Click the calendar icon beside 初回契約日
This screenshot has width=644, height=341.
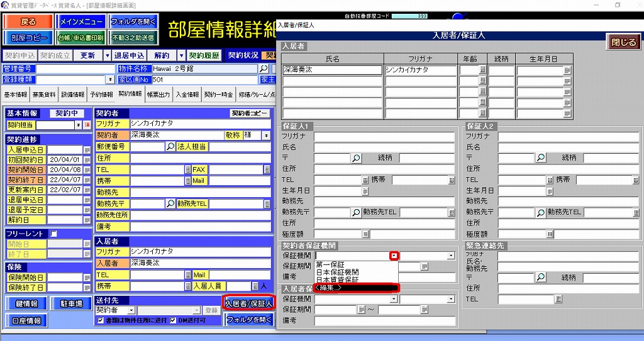(x=87, y=160)
